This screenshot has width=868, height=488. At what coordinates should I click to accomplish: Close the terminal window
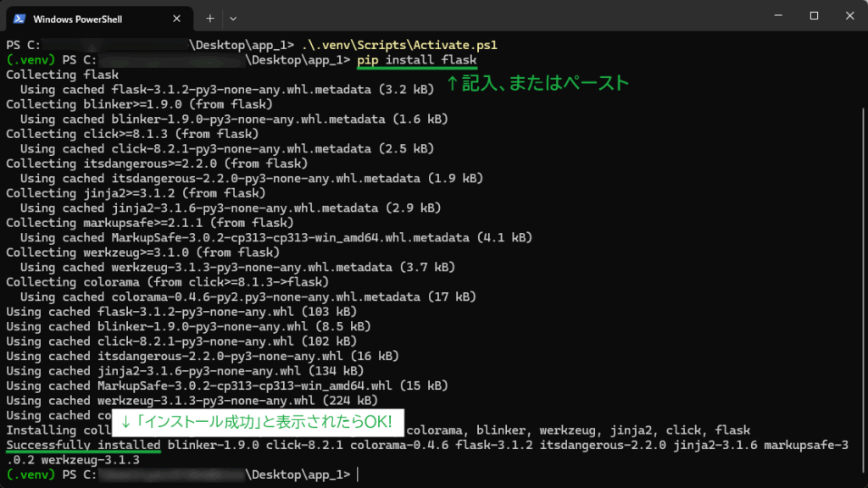pyautogui.click(x=849, y=15)
